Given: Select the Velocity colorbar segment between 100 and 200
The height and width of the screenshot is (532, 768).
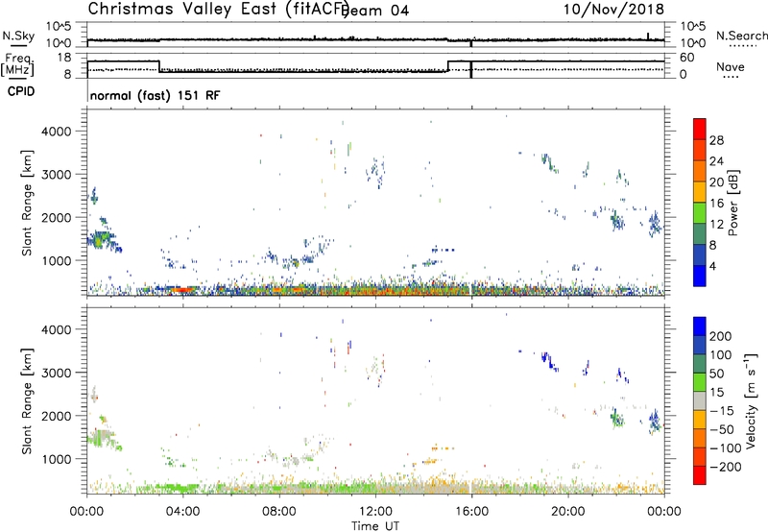Looking at the screenshot, I should [700, 345].
